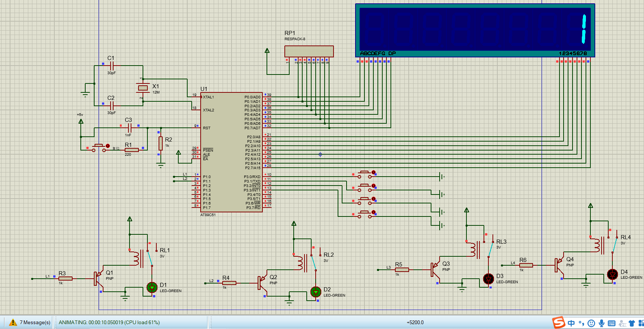Select capacitor C1 30pF
Screen dimensions: 644x329
click(111, 66)
